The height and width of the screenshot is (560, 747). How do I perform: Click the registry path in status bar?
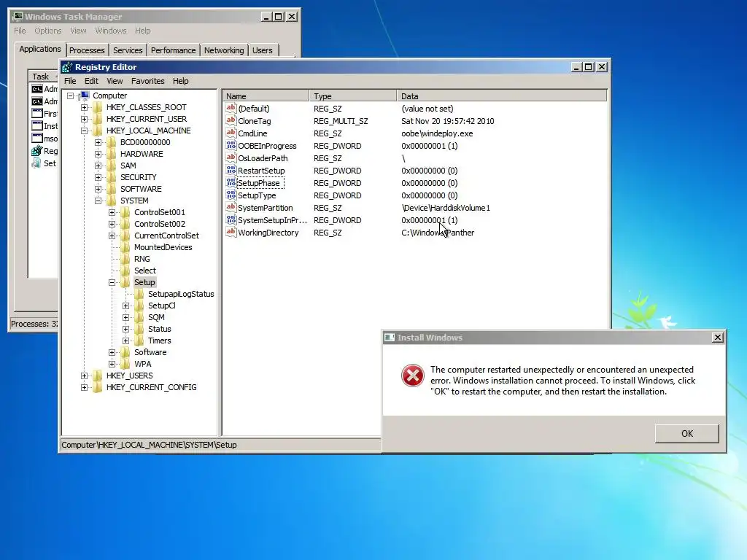point(149,445)
